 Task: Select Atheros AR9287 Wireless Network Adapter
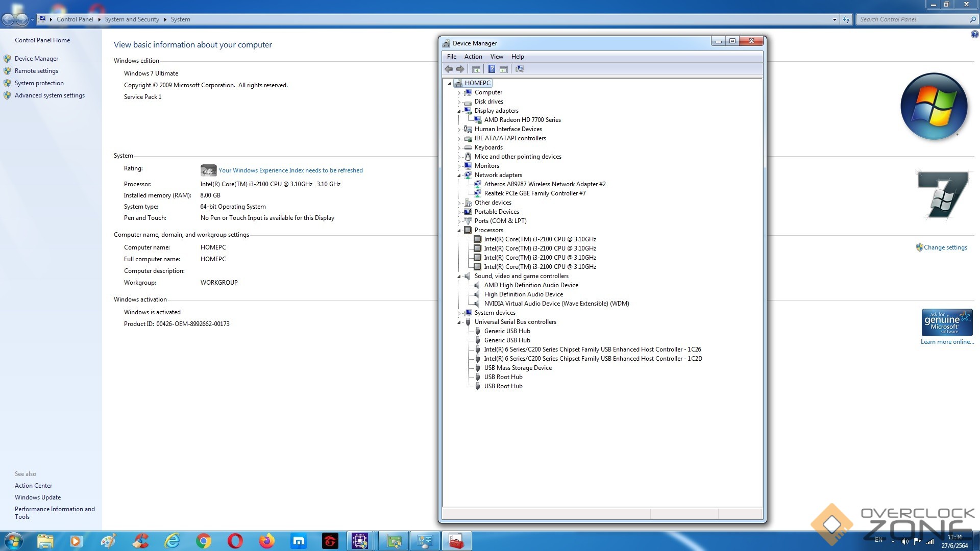pyautogui.click(x=544, y=184)
